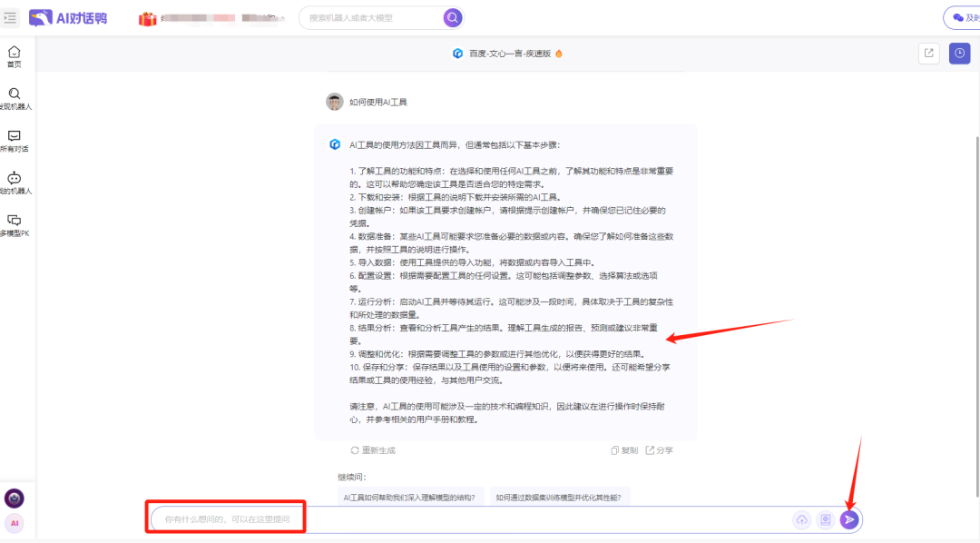This screenshot has height=543, width=980.
Task: Collapse the sidebar with hamburger icon
Action: (10, 17)
